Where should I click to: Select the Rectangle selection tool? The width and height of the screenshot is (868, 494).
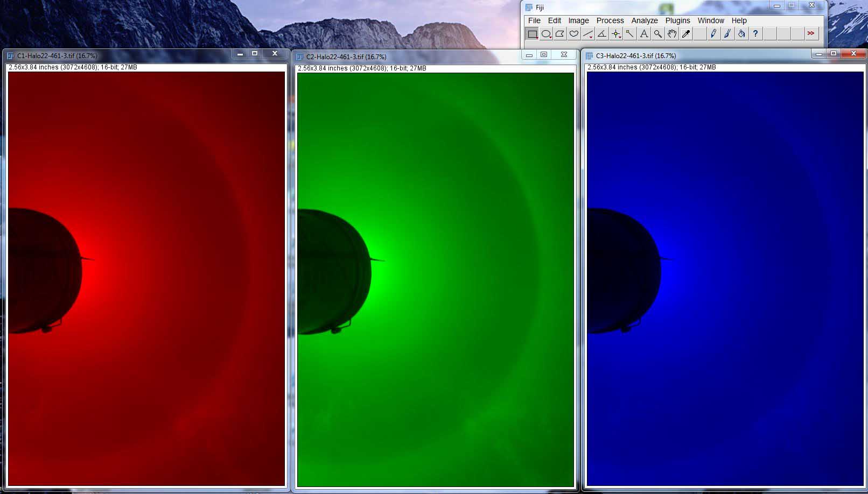coord(532,34)
